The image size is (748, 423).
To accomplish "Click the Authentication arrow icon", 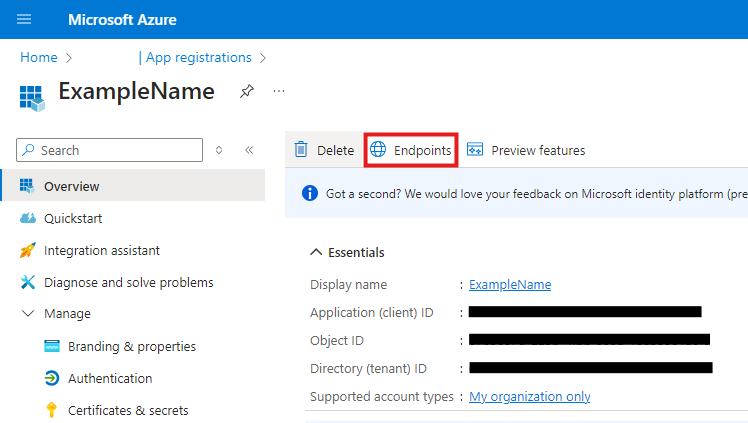I will (x=52, y=378).
